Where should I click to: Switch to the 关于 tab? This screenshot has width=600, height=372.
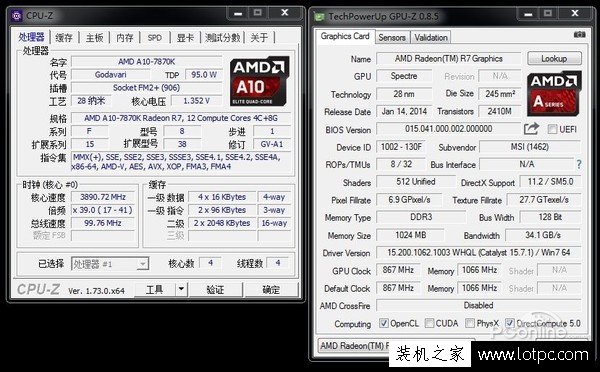pyautogui.click(x=259, y=38)
